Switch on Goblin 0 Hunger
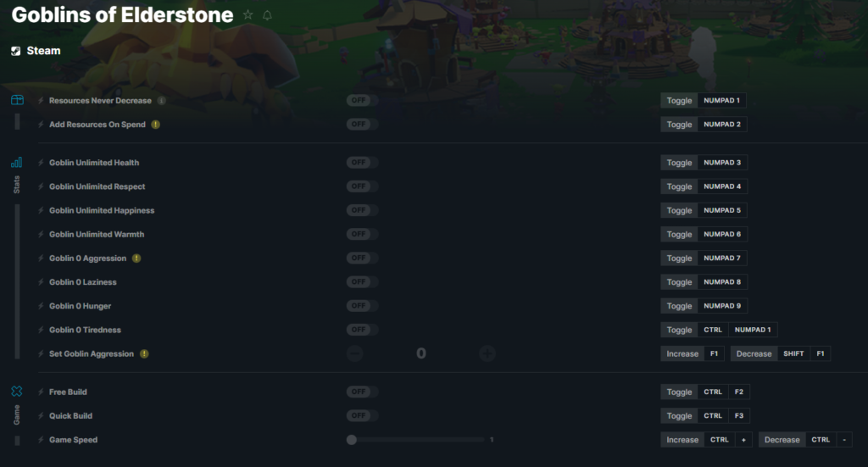 click(362, 306)
